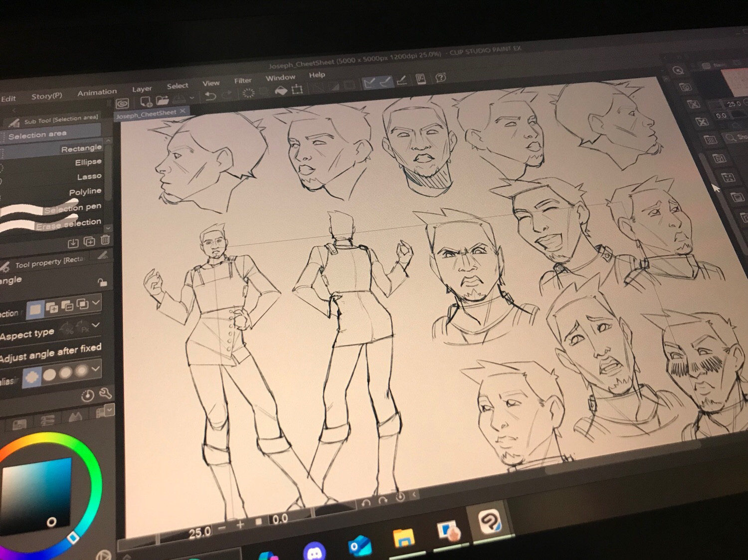Screen dimensions: 748x560
Task: Select New selection mode
Action: [x=35, y=310]
